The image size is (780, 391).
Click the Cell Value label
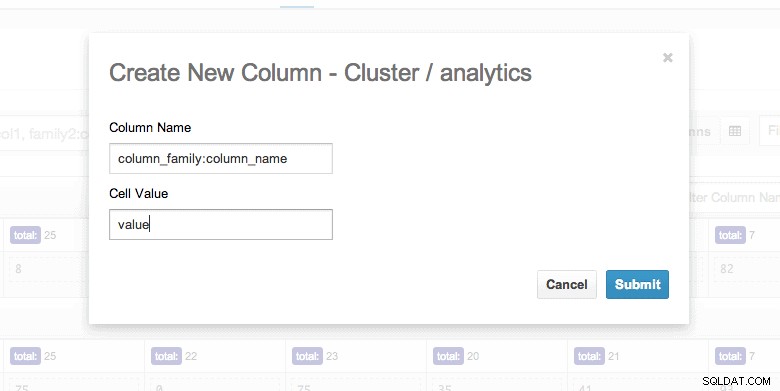139,194
